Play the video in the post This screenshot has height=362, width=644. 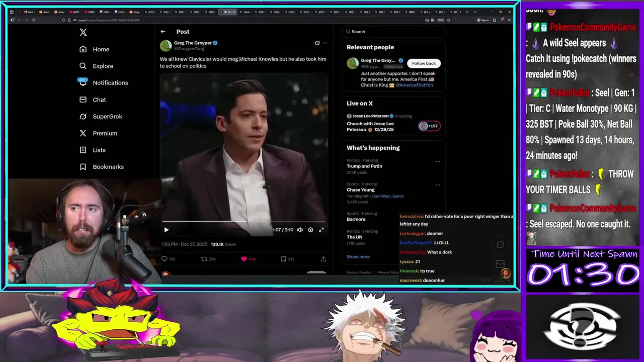point(166,230)
